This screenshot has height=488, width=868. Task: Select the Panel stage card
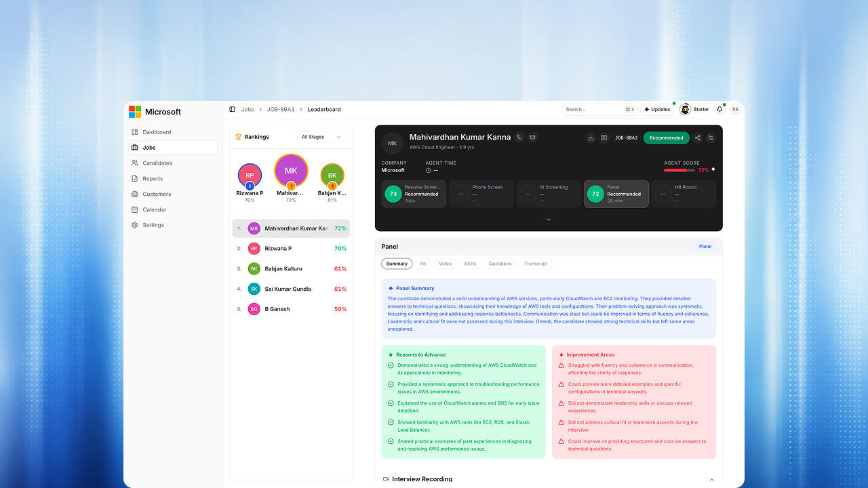(616, 194)
